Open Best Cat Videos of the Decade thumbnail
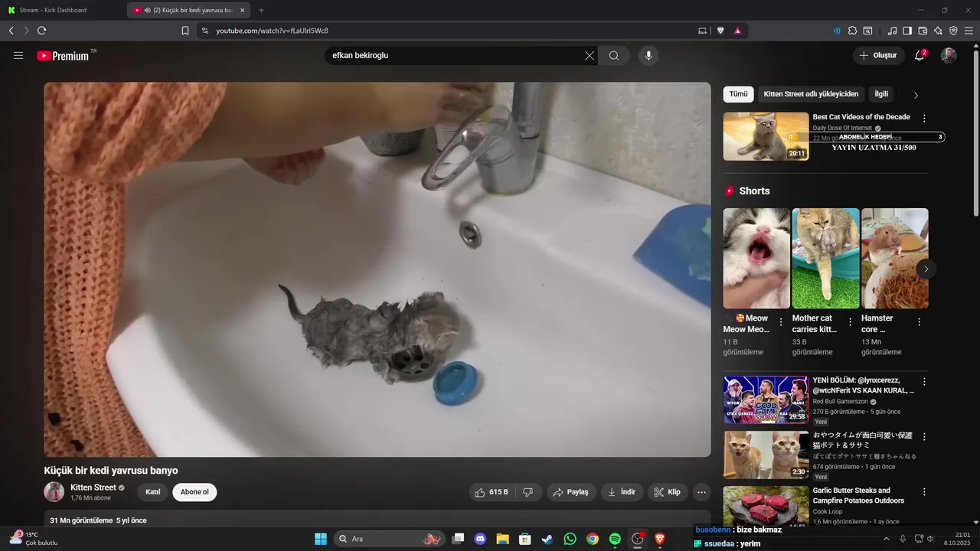The image size is (980, 551). pos(766,136)
